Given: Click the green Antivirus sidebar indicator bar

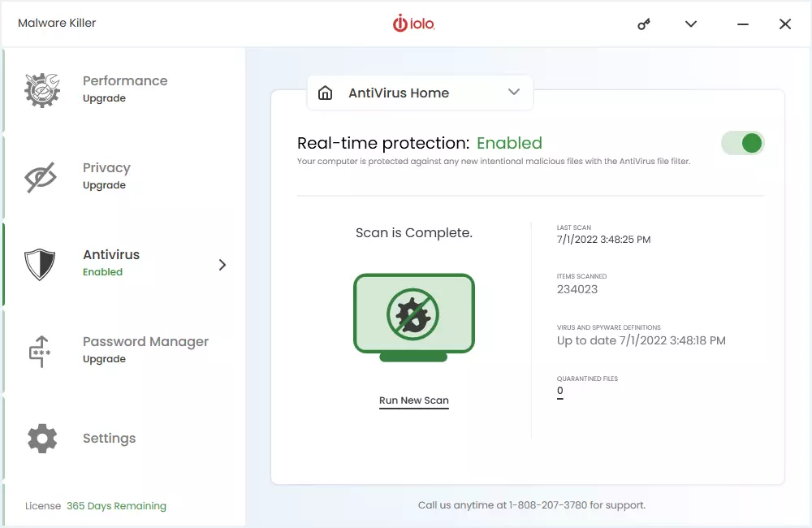Looking at the screenshot, I should [2, 262].
